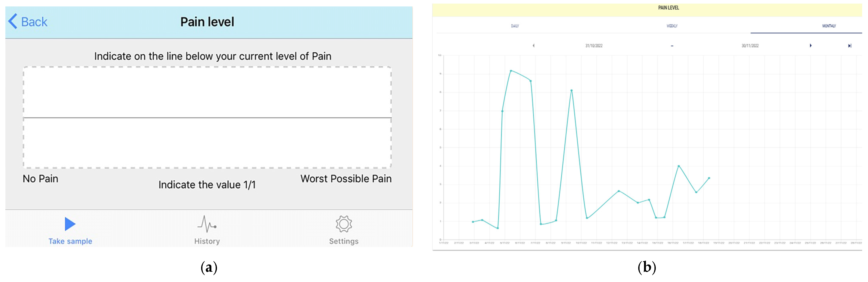
Task: Click the middle of the pain scale line
Action: point(207,118)
